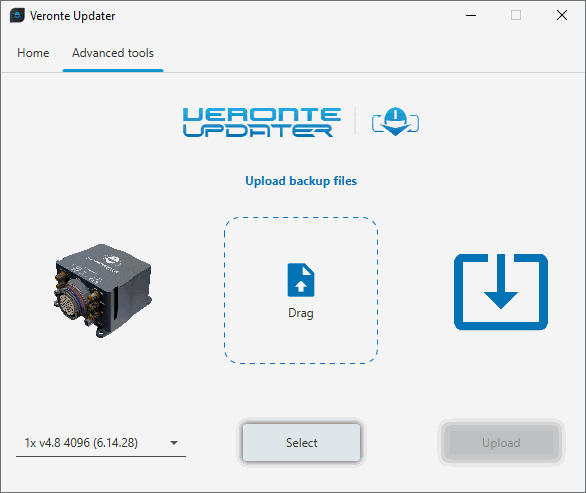Image resolution: width=586 pixels, height=493 pixels.
Task: Click the Veronte Updater wordmark logo
Action: (262, 122)
